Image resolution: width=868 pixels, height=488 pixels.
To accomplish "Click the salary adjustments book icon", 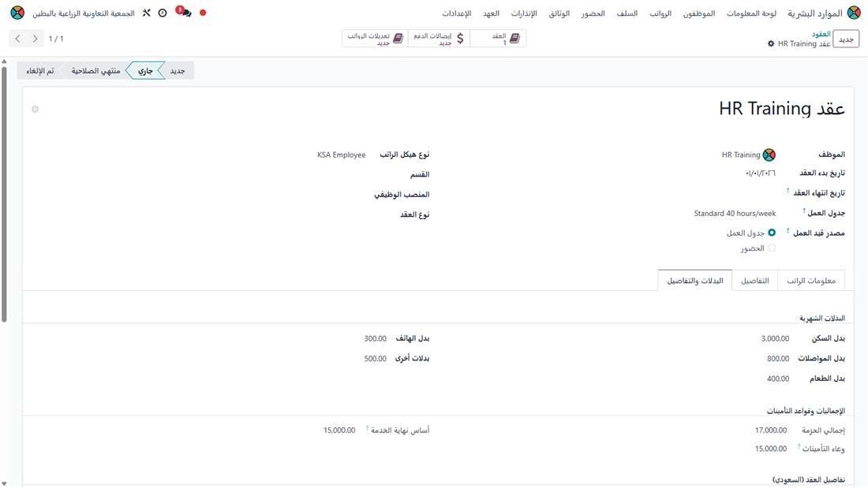I will pos(398,38).
